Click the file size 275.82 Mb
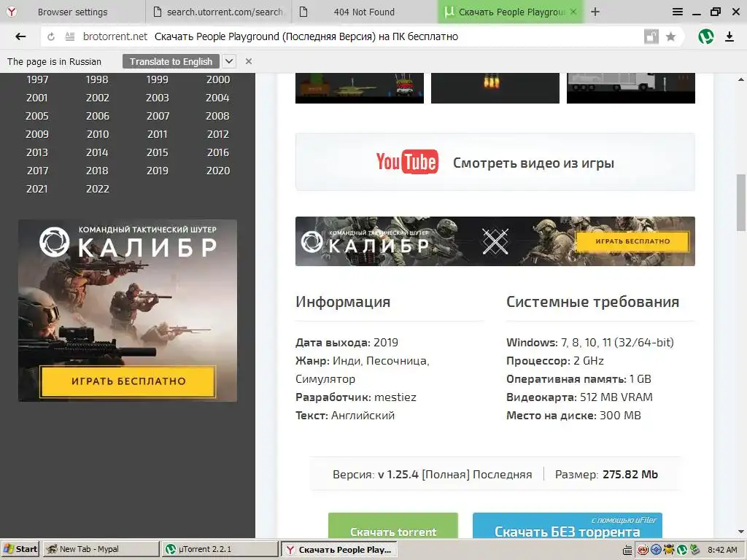 click(630, 474)
